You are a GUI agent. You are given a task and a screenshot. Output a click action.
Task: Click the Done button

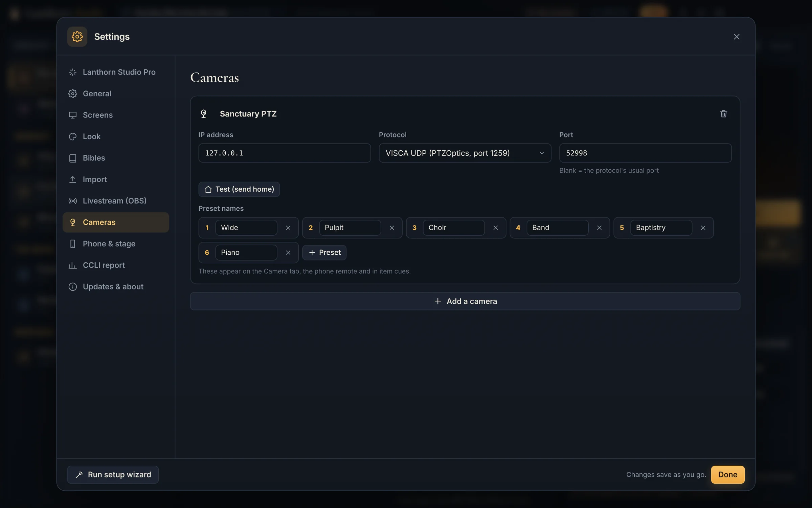[x=728, y=475]
